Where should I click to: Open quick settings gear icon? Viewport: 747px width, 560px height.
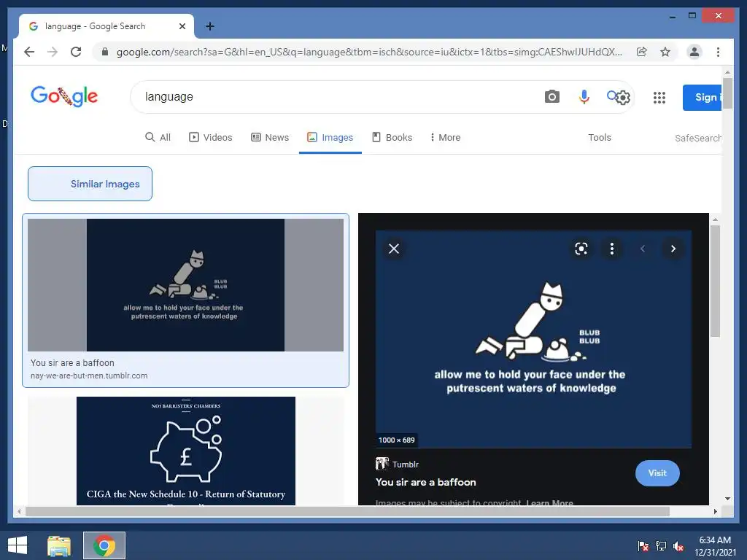point(623,98)
